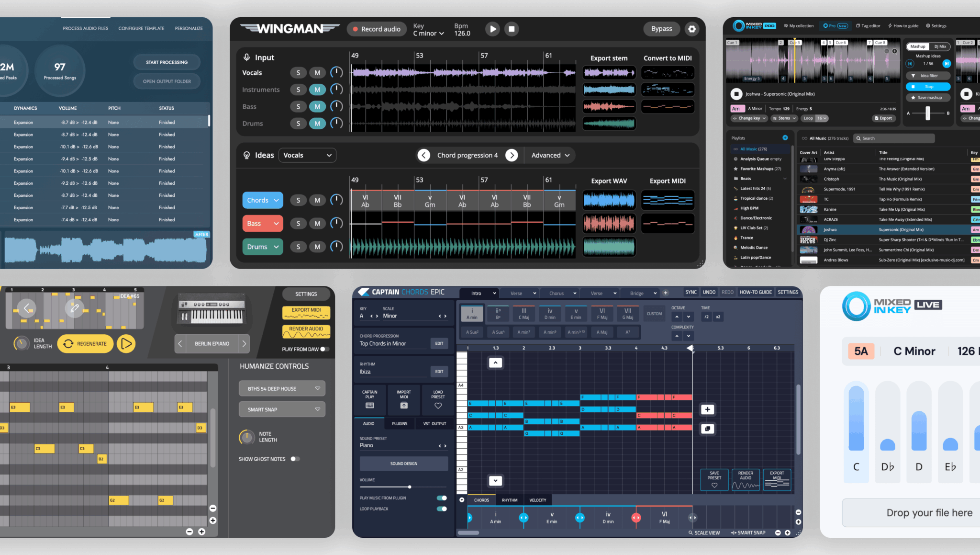This screenshot has width=980, height=555.
Task: Click yellow play idea button
Action: click(126, 344)
